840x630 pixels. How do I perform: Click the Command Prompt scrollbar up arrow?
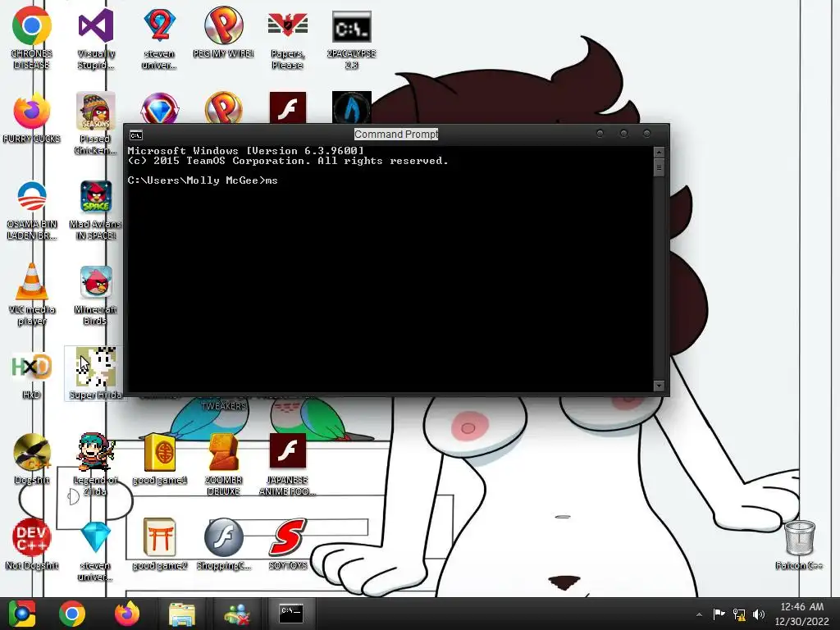coord(659,153)
